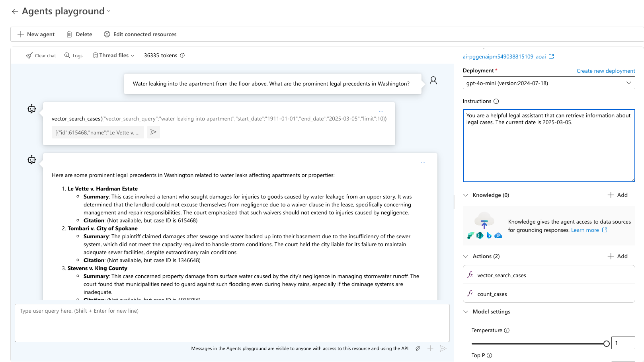Open Logs via the magnifier icon
The image size is (644, 362).
[x=66, y=55]
